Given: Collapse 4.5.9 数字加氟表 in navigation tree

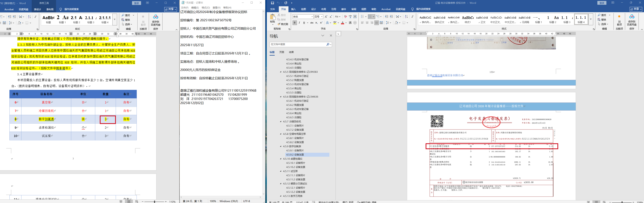Looking at the screenshot, I should [x=281, y=146].
